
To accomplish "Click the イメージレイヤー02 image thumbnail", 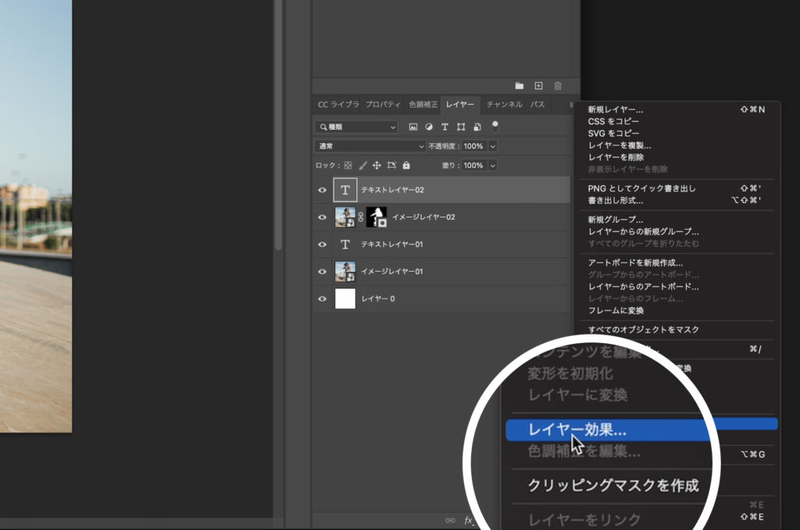I will (x=345, y=217).
